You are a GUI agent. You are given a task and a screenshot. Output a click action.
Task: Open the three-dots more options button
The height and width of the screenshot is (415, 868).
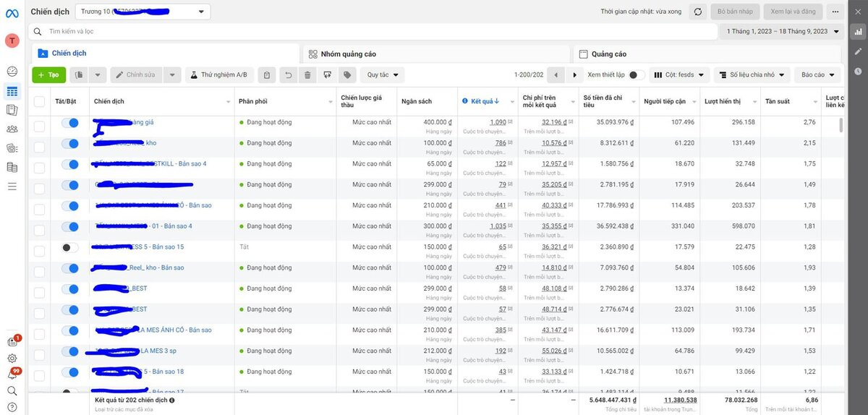pos(835,12)
